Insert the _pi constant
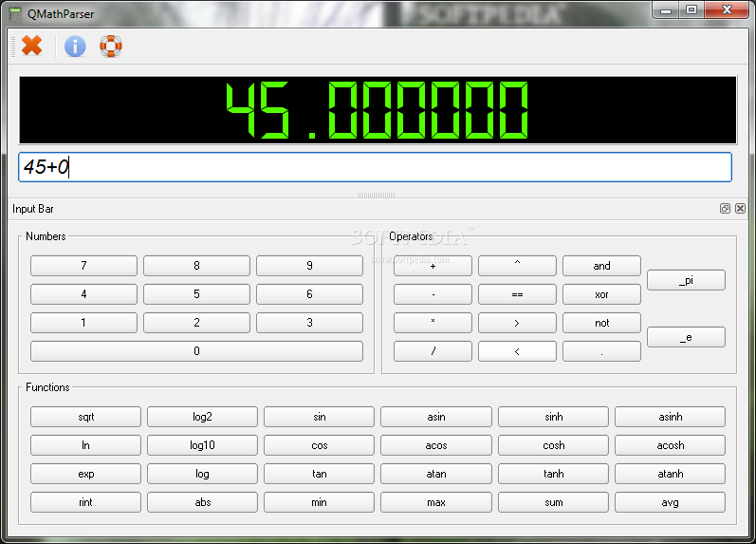Screen dimensions: 756x544 686,280
